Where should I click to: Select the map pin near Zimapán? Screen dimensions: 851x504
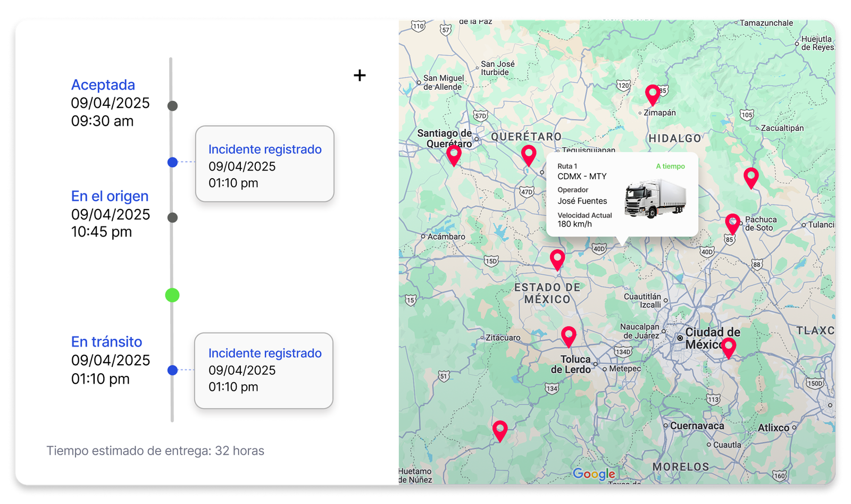coord(653,96)
